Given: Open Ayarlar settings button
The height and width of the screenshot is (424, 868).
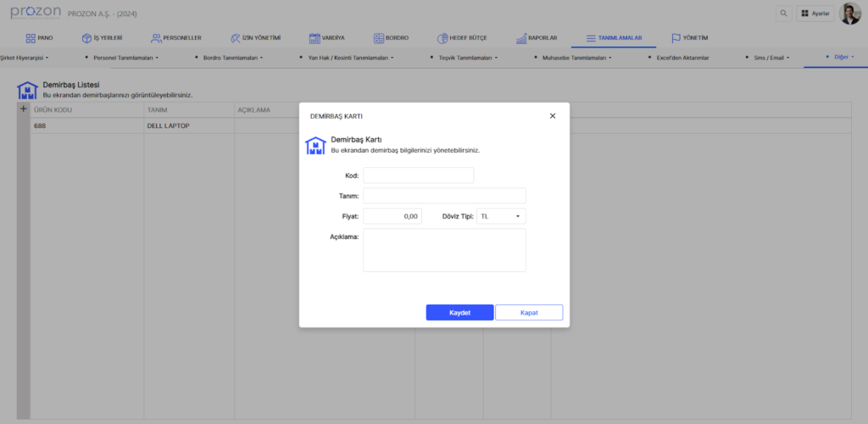Looking at the screenshot, I should tap(815, 14).
